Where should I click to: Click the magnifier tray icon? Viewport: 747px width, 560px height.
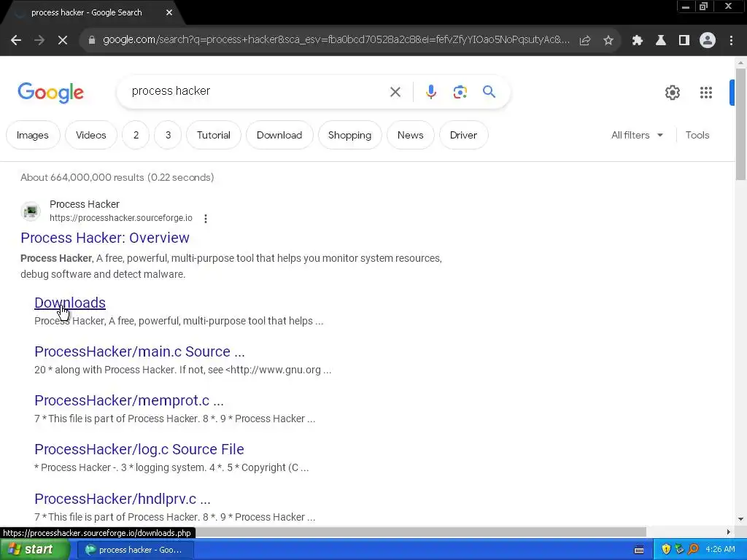tap(693, 550)
